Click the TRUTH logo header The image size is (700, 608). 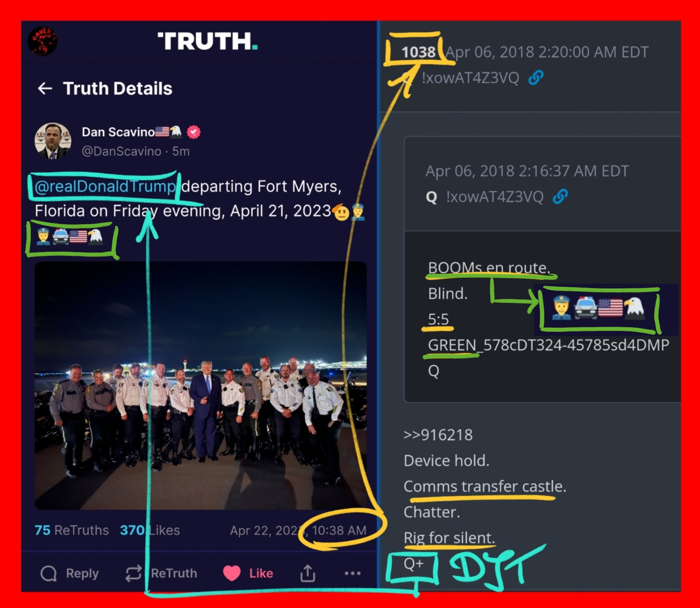[x=207, y=41]
